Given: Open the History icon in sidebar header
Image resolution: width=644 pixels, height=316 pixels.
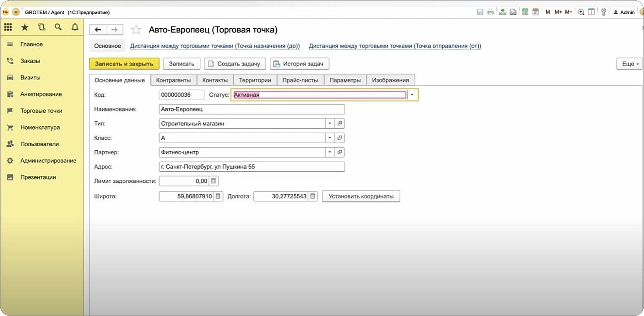Looking at the screenshot, I should tap(41, 27).
